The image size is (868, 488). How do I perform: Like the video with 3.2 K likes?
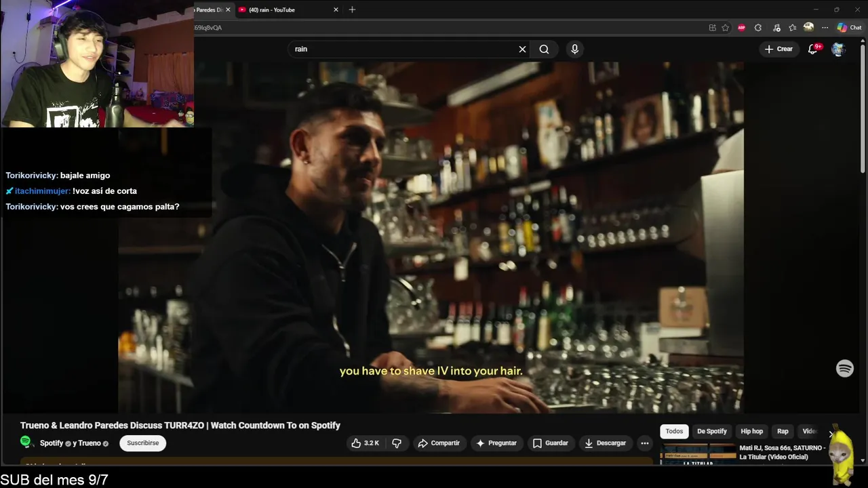[x=365, y=443]
